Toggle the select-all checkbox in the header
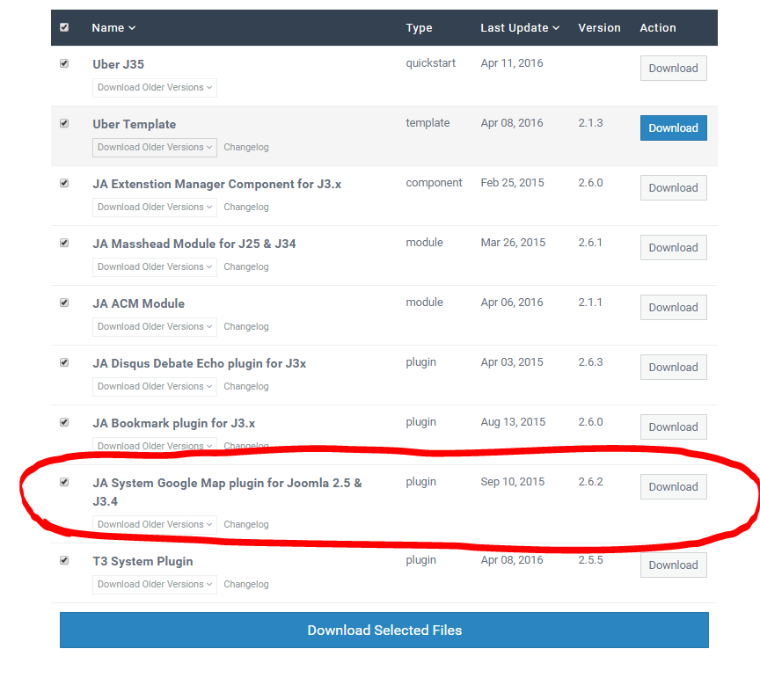Image resolution: width=760 pixels, height=700 pixels. [x=64, y=27]
